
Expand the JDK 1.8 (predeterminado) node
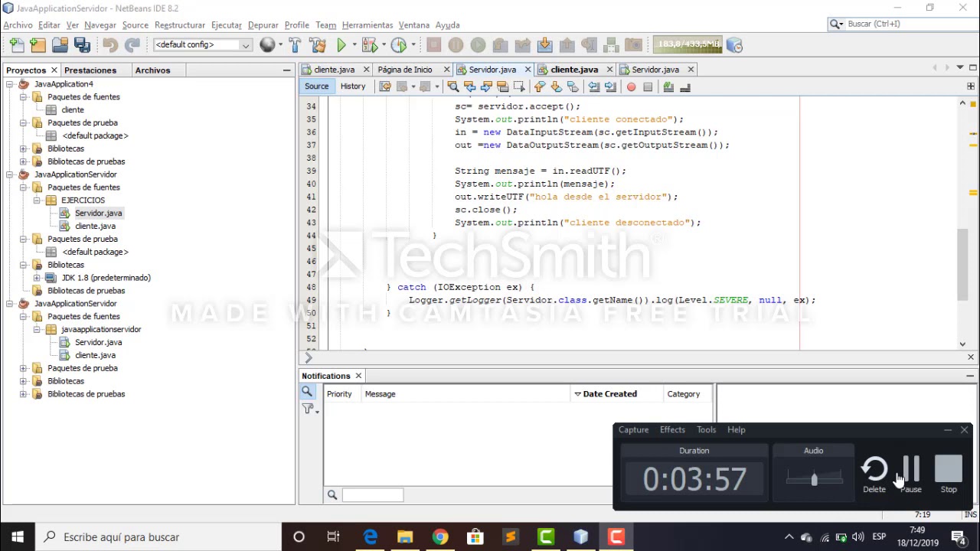[x=37, y=278]
